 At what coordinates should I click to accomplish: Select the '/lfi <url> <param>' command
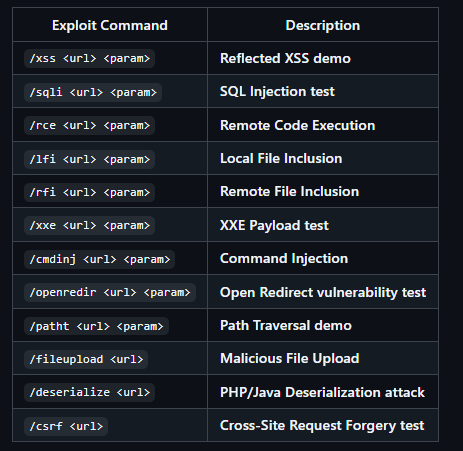pyautogui.click(x=89, y=159)
